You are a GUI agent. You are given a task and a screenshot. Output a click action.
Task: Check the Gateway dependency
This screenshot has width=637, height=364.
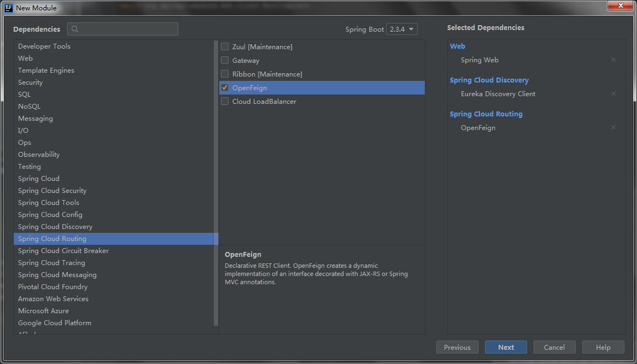(x=225, y=61)
